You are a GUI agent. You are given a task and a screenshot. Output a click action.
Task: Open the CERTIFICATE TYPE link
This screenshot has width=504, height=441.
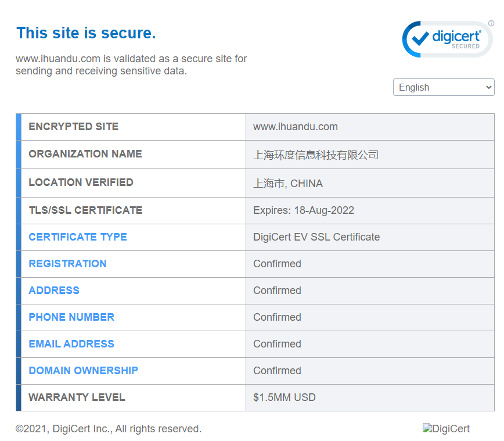point(78,237)
